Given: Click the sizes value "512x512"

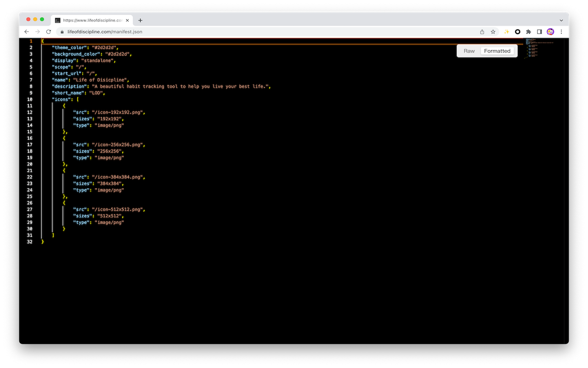Looking at the screenshot, I should click(x=109, y=216).
